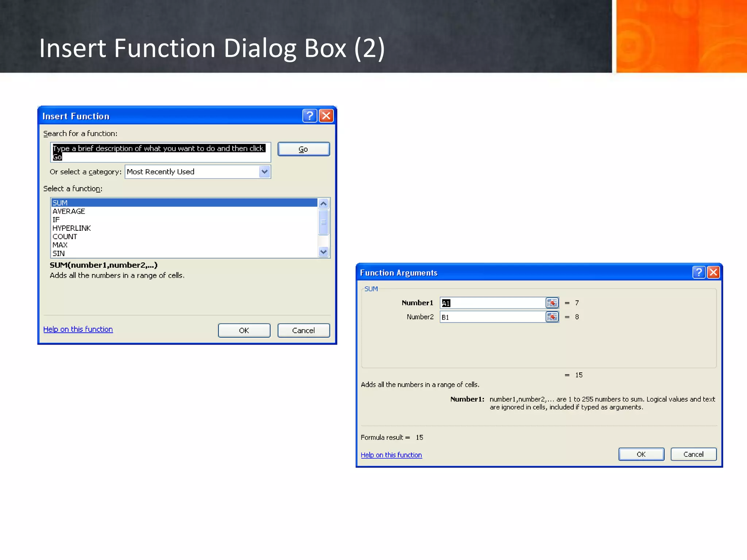The height and width of the screenshot is (560, 747).
Task: Expand the category dropdown Most Recently Used
Action: point(264,172)
